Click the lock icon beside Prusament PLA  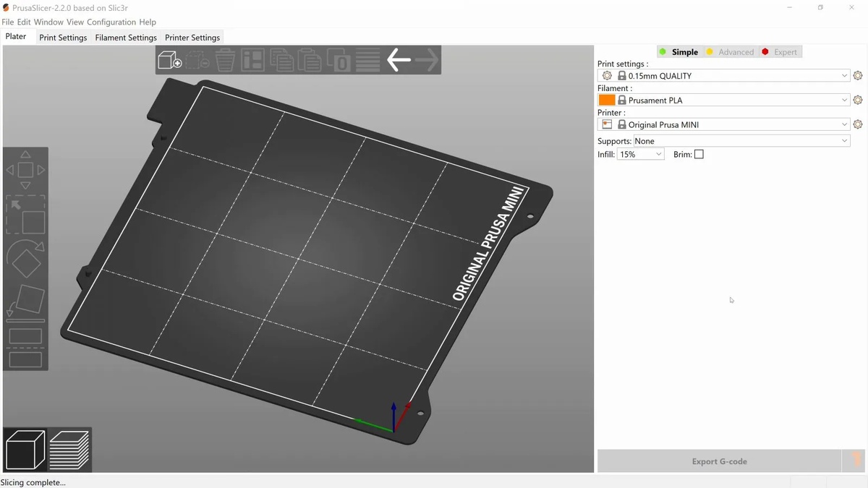621,100
